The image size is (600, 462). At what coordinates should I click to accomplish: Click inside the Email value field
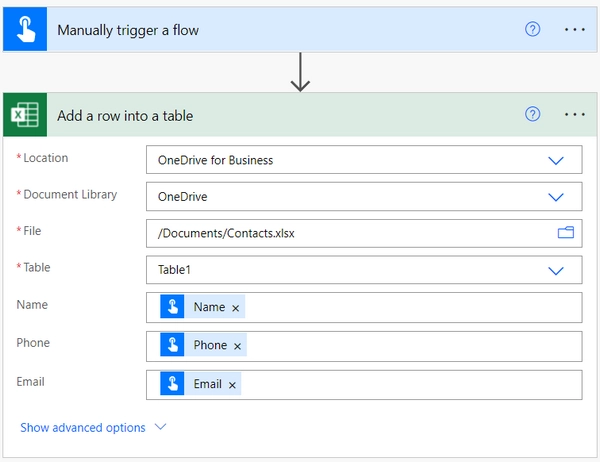(x=364, y=385)
